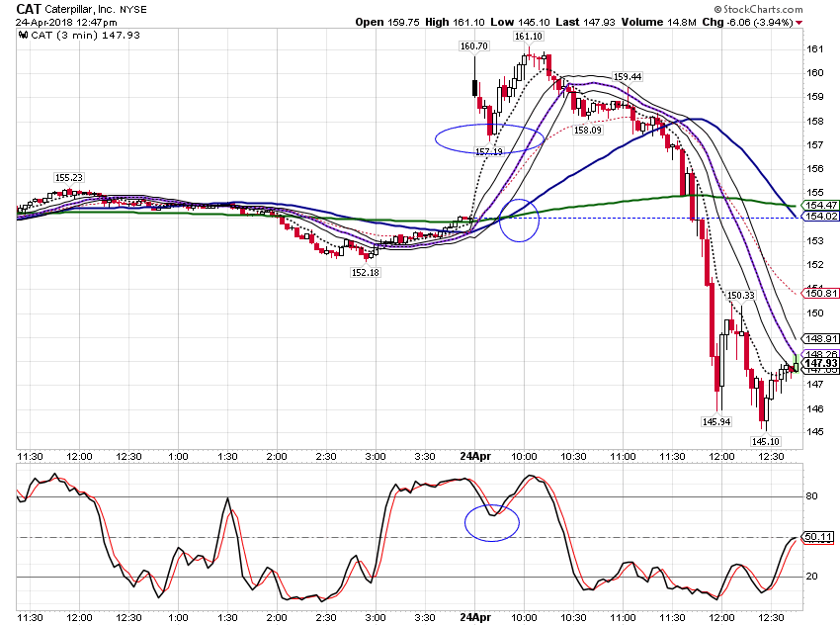
Task: Click the blue ellipse on the stochastic panel
Action: pos(492,522)
